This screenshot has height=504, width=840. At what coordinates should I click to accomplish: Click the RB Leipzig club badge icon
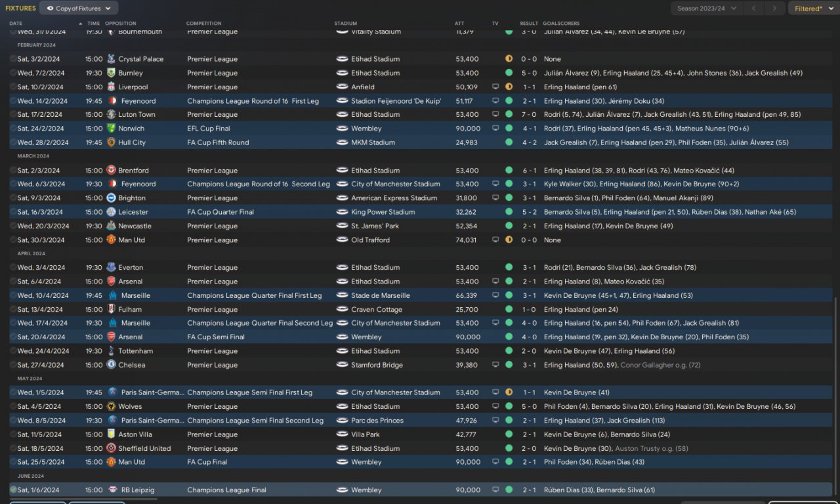[x=111, y=490]
